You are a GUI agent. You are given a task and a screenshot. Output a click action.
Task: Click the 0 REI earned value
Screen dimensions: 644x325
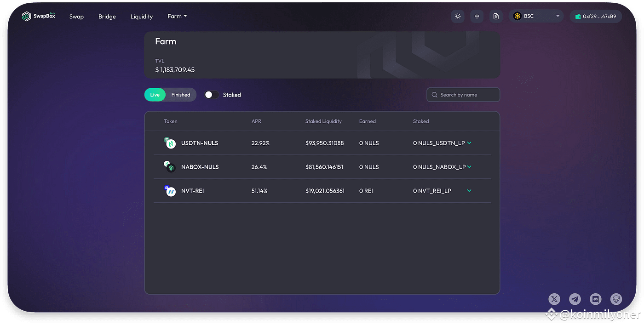coord(366,191)
